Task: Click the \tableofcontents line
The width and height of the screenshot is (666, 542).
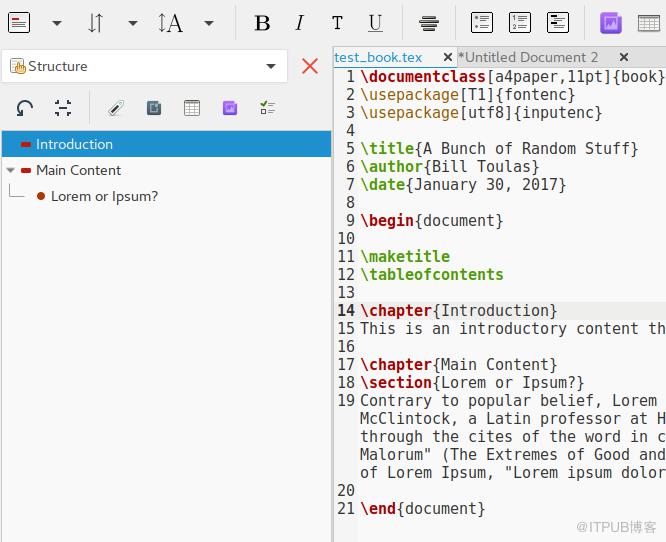Action: pos(432,275)
